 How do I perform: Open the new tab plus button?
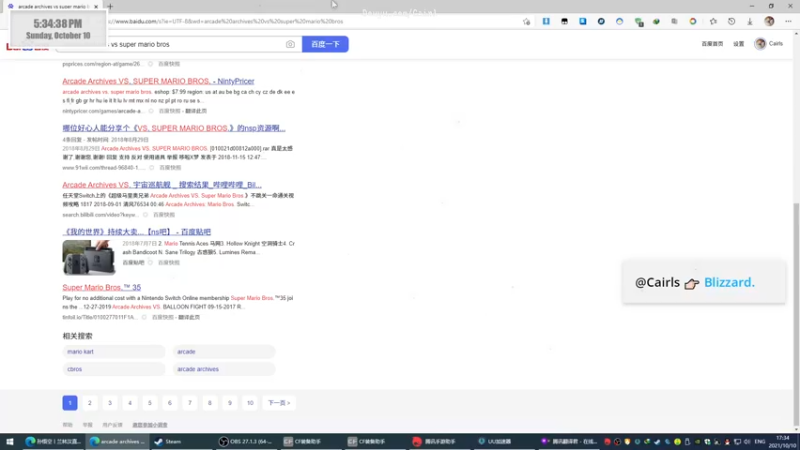click(x=110, y=7)
